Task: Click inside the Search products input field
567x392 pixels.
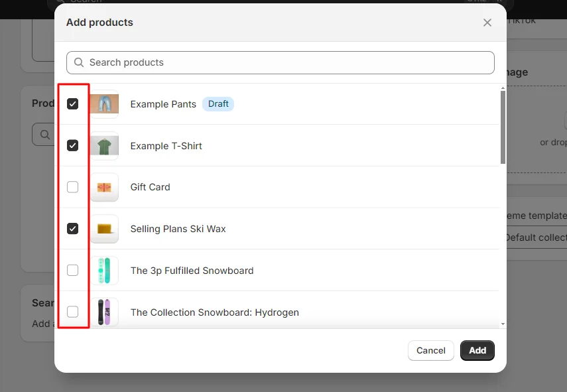Action: [x=265, y=62]
